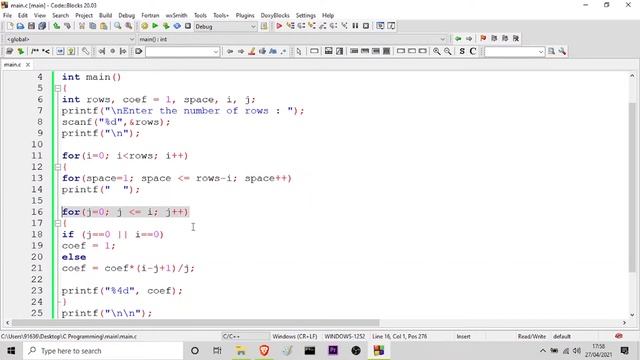Click the Rebuild icon
The width and height of the screenshot is (640, 360).
tap(177, 26)
